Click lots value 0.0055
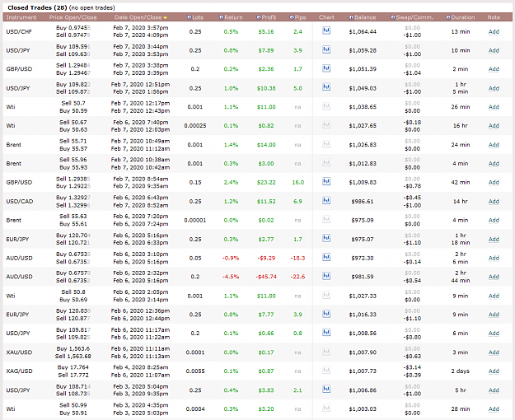515x420 pixels. click(195, 371)
